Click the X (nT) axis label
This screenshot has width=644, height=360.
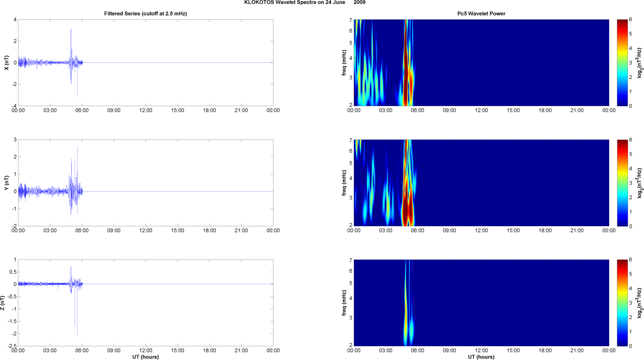(x=6, y=63)
